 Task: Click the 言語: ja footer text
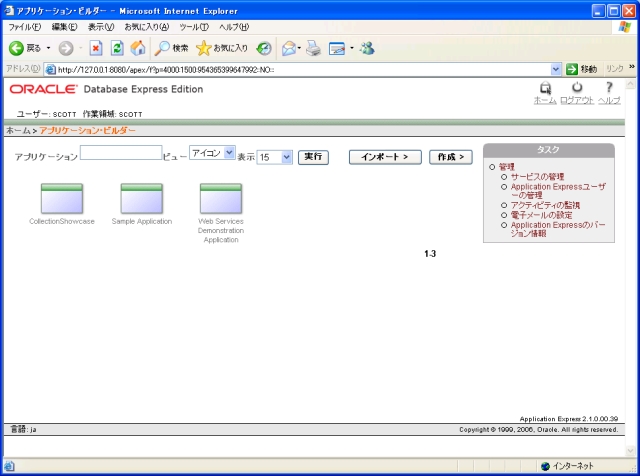coord(23,429)
